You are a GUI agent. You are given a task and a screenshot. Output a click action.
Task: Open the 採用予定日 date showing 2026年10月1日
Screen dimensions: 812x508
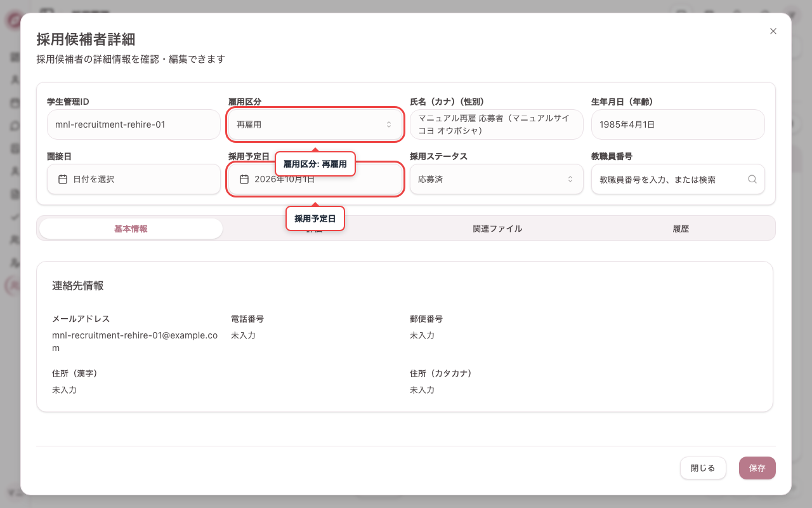315,179
